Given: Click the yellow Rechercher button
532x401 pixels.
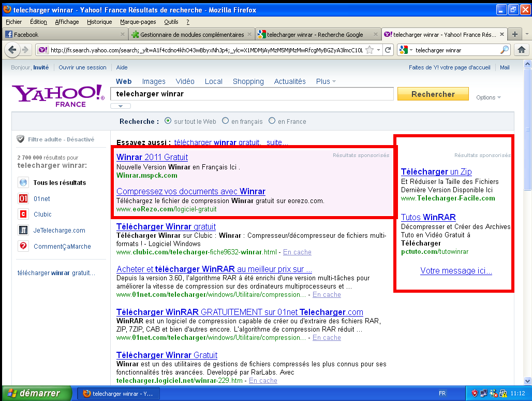Looking at the screenshot, I should [x=433, y=94].
